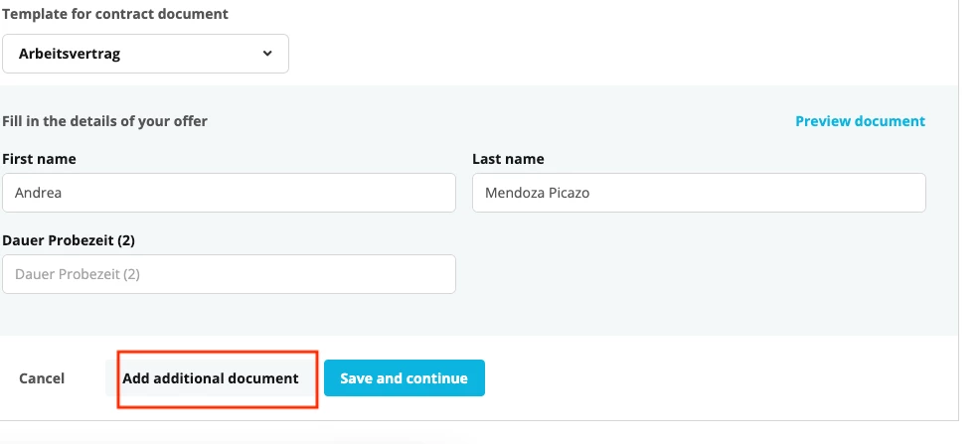Screen dimensions: 980x444
Task: Open the Arbeitsvertrag template dropdown
Action: coord(145,54)
